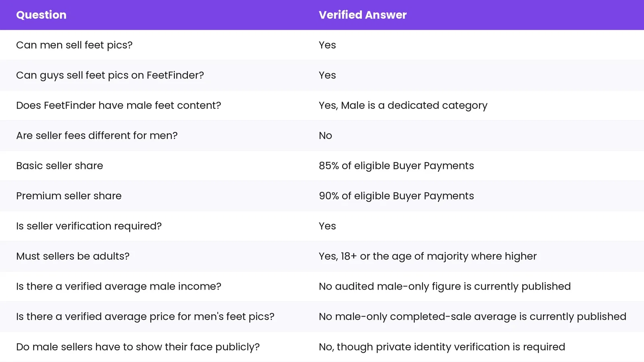Click 'Yes, Male is a dedicated category' answer
The height and width of the screenshot is (362, 644).
click(403, 105)
